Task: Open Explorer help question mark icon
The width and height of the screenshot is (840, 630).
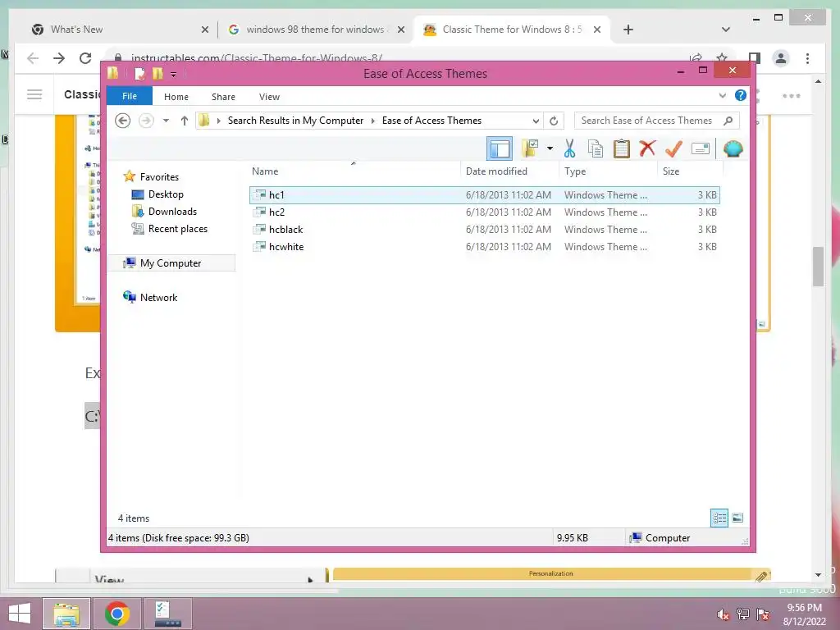Action: click(x=741, y=95)
